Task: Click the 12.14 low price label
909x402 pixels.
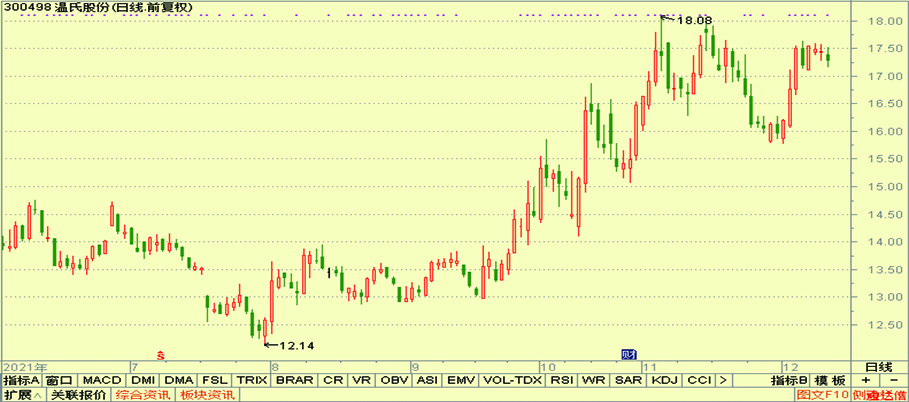Action: (x=296, y=346)
